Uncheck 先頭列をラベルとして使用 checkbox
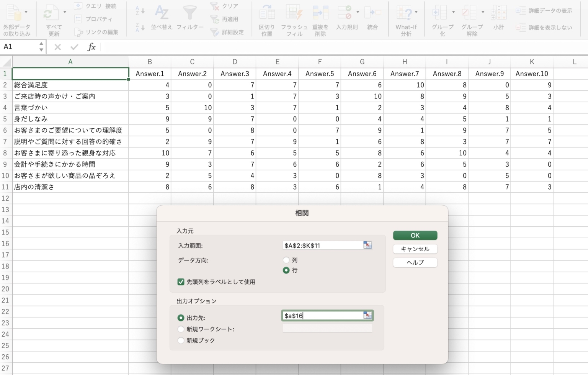The image size is (588, 375). [x=181, y=282]
